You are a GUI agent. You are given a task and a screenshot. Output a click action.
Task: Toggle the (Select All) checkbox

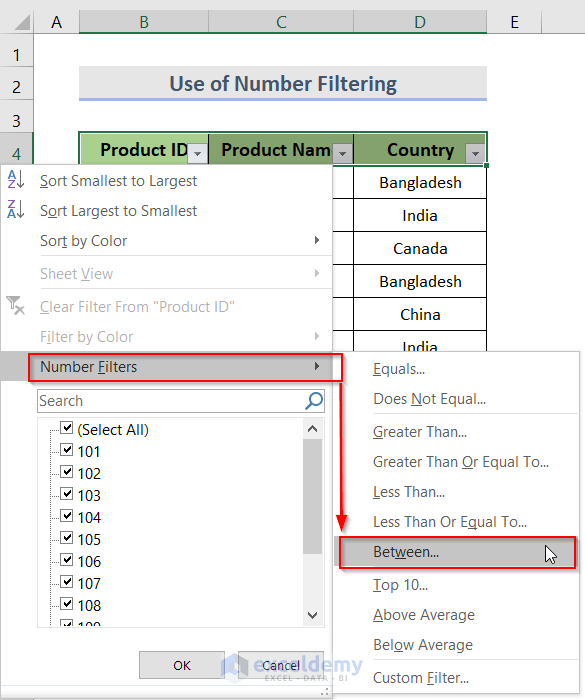click(x=67, y=428)
